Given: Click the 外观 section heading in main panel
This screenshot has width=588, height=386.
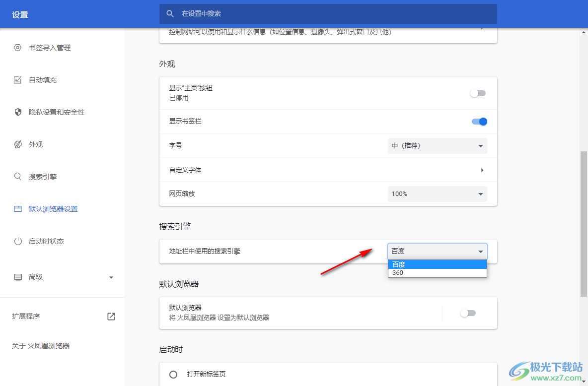Looking at the screenshot, I should pyautogui.click(x=167, y=64).
